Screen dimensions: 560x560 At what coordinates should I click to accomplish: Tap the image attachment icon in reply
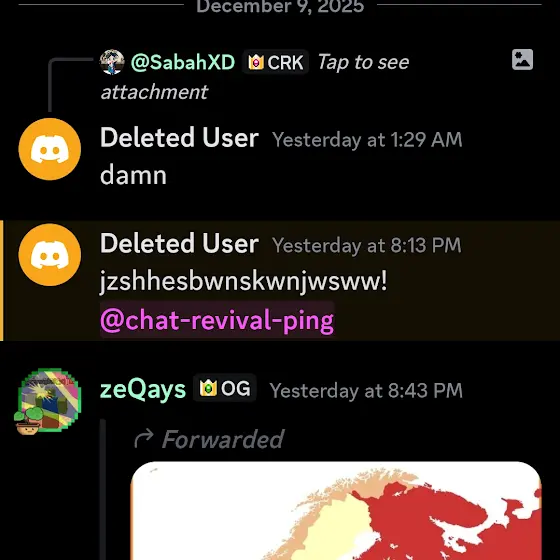[522, 60]
